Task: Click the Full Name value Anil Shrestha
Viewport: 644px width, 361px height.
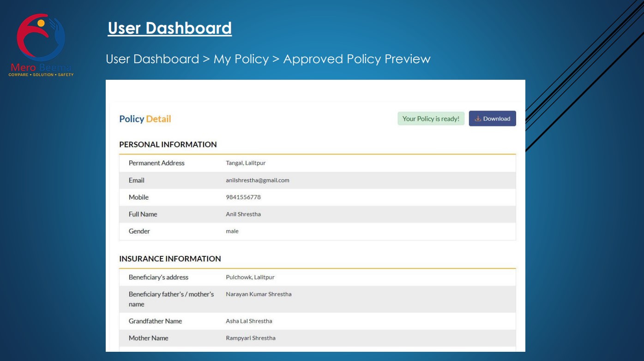Action: point(243,214)
